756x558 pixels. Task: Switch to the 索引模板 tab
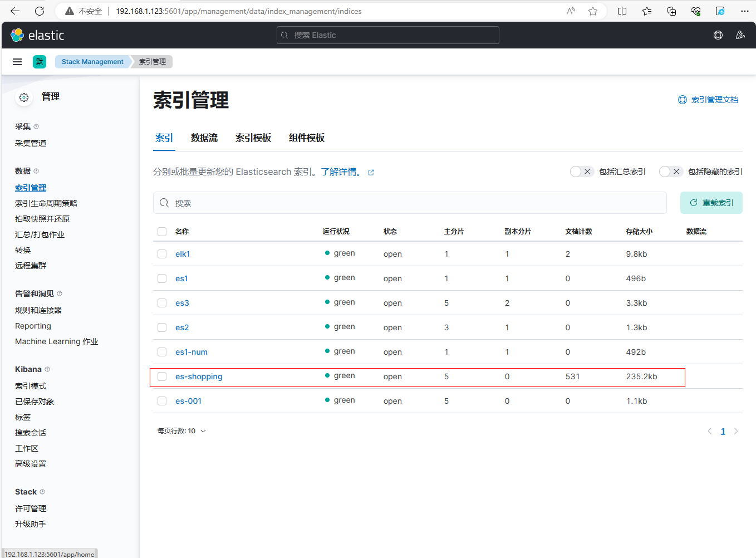pos(253,138)
